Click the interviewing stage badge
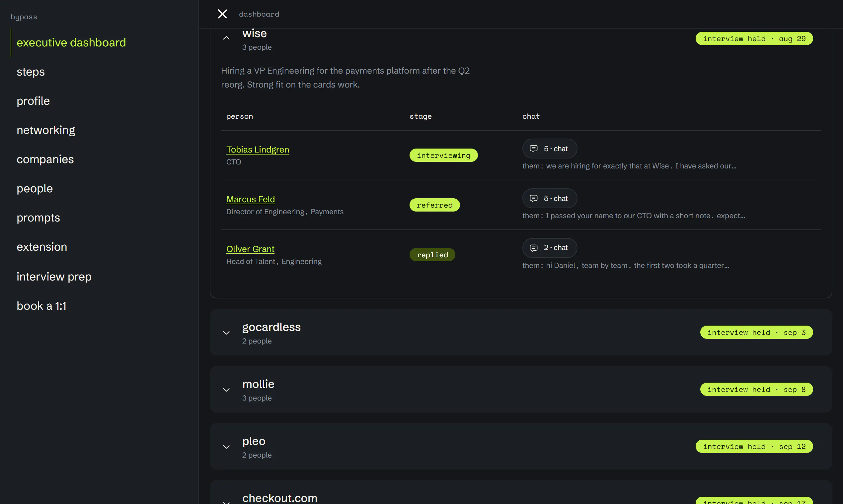This screenshot has height=504, width=843. click(444, 155)
